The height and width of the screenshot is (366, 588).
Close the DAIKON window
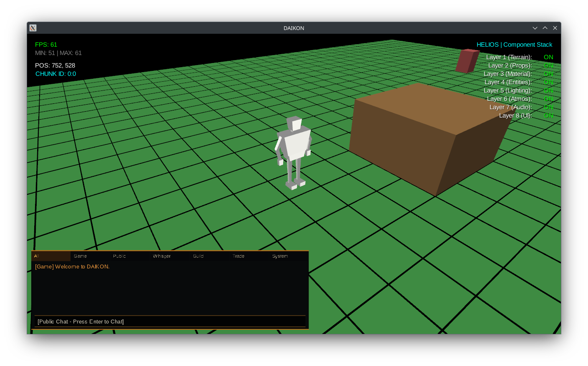[x=555, y=28]
